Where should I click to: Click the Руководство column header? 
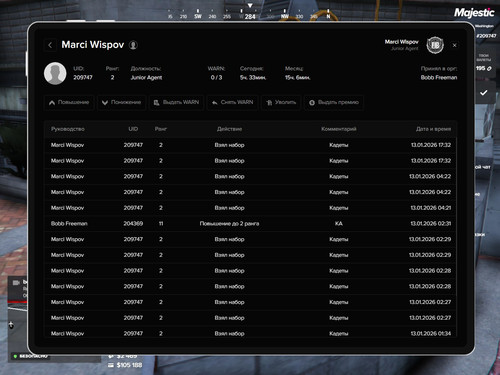coord(68,129)
